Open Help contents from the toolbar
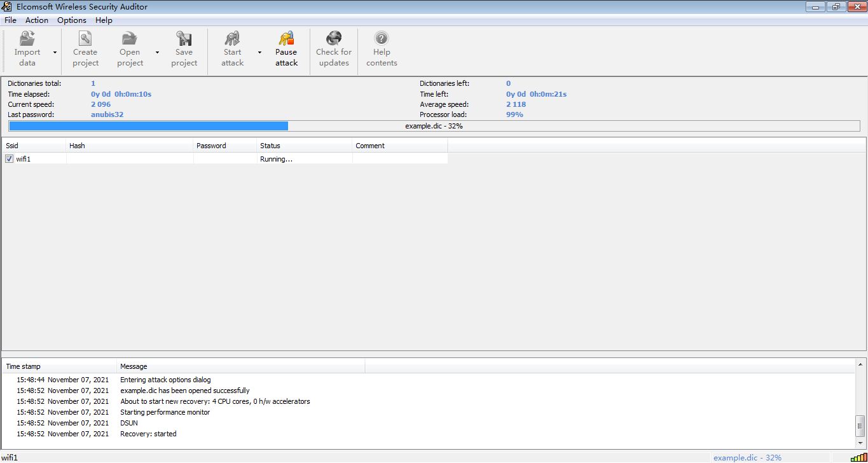The height and width of the screenshot is (463, 868). [x=382, y=39]
